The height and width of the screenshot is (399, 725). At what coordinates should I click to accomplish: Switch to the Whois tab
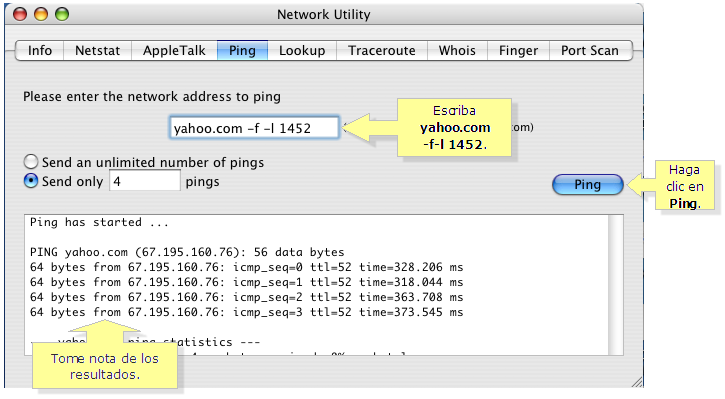457,50
